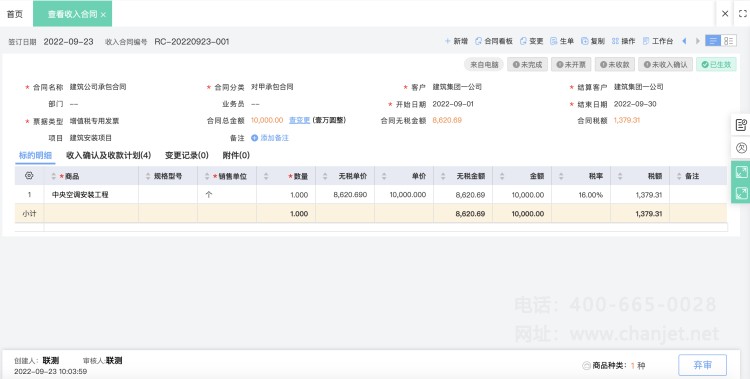Screen dimensions: 750x379
Task: Open the 查变更 link beside contract total
Action: pos(299,120)
